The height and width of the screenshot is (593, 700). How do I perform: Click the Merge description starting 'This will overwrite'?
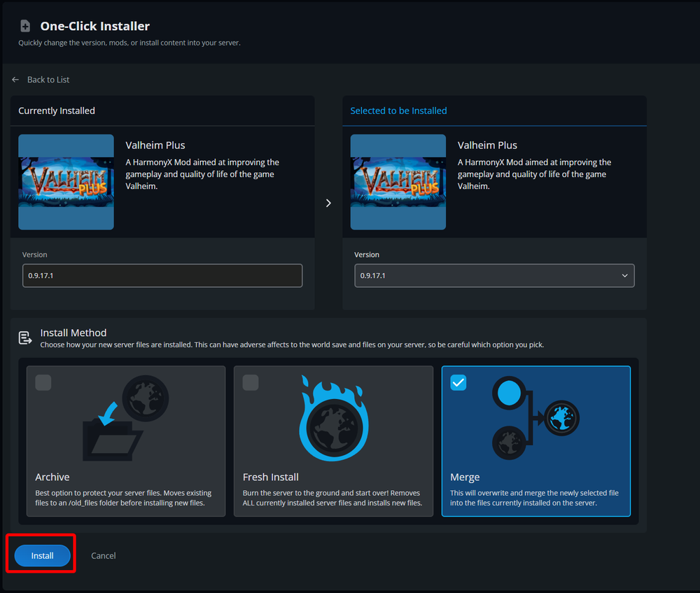click(534, 498)
